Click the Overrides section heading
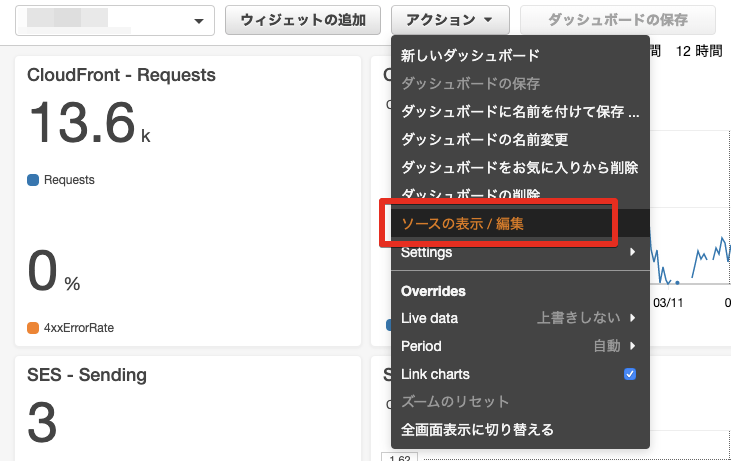The height and width of the screenshot is (461, 731). 433,291
